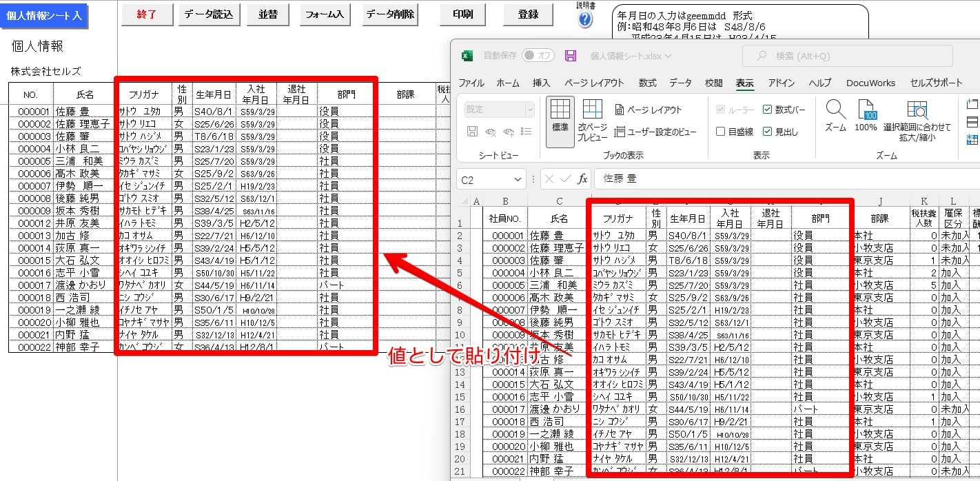Open the ホーム ribbon tab
This screenshot has height=481, width=980.
click(x=509, y=83)
